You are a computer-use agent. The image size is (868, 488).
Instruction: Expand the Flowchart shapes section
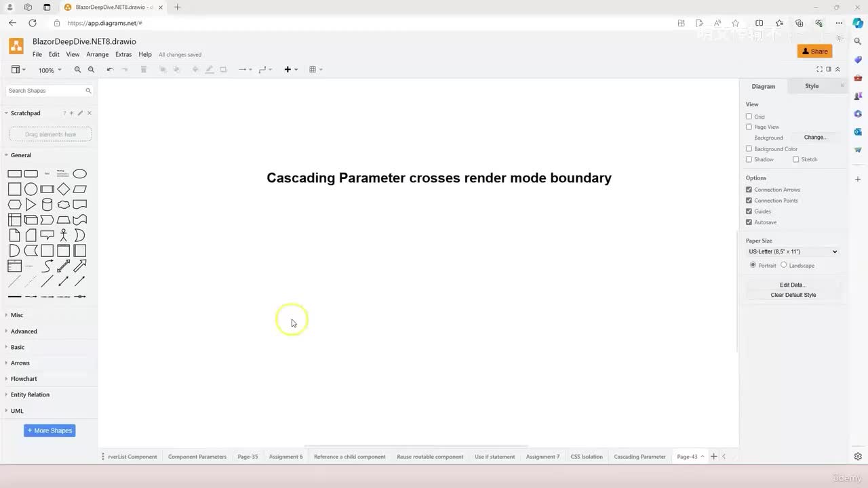(24, 379)
